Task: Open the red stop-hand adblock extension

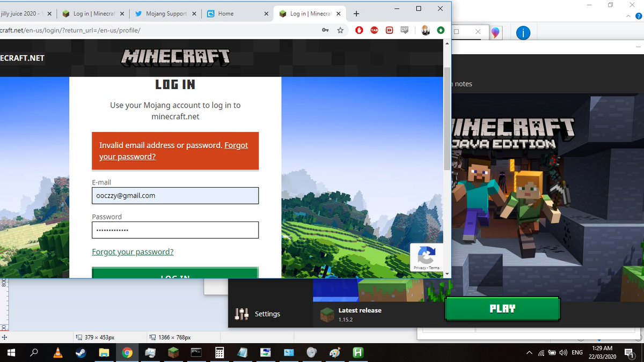Action: point(359,31)
